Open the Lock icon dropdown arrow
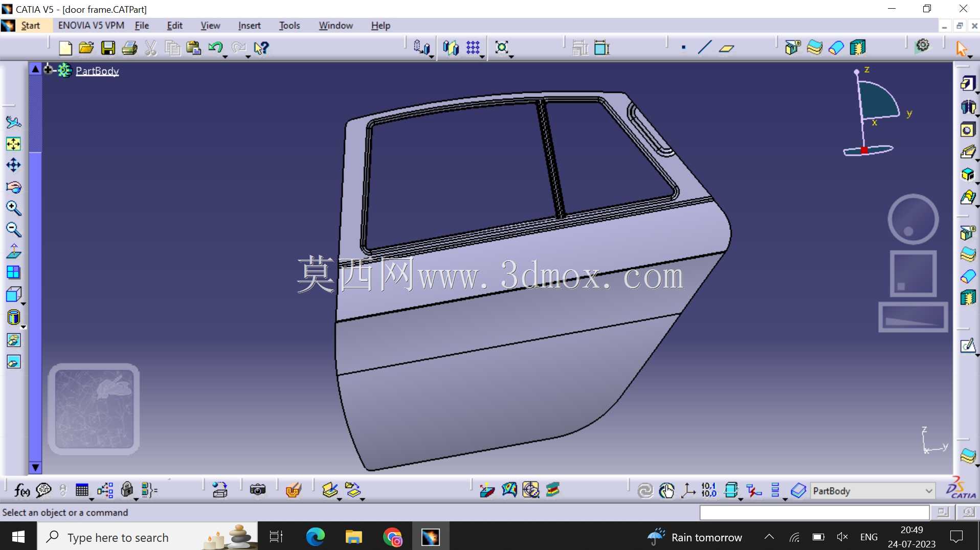The width and height of the screenshot is (980, 550). tap(136, 499)
